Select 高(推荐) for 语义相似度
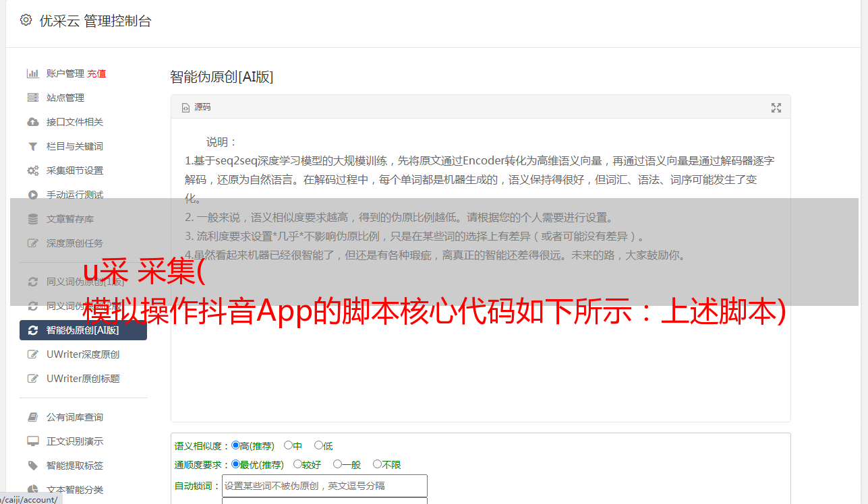This screenshot has width=868, height=504. (235, 445)
